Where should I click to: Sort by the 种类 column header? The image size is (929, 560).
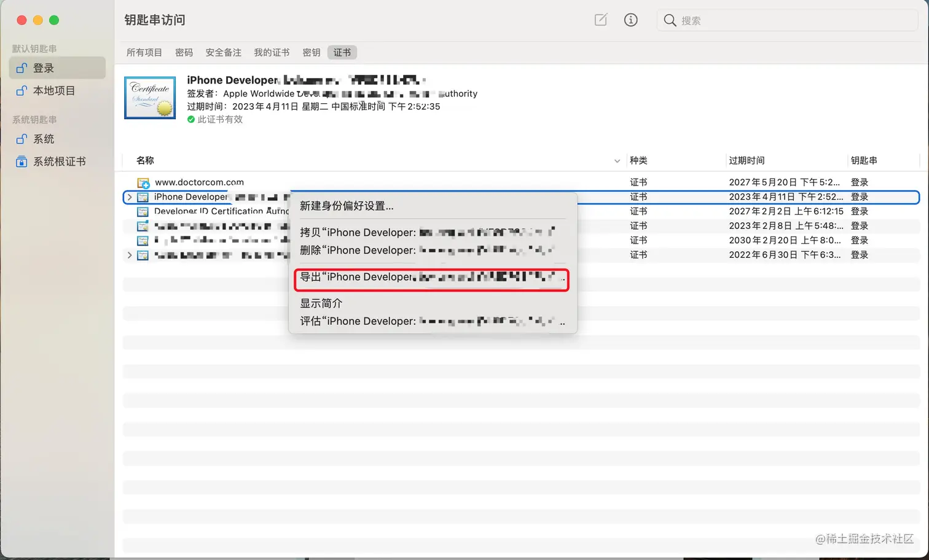(638, 160)
